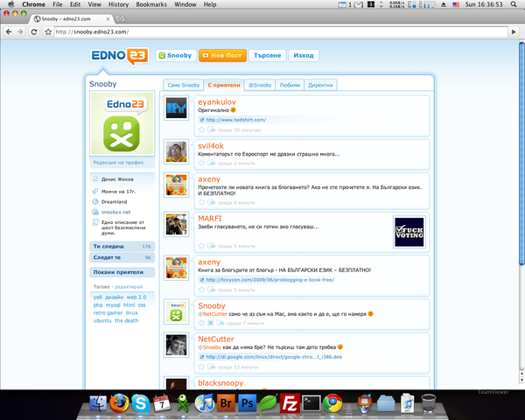Open the Chrome History menu

click(118, 4)
